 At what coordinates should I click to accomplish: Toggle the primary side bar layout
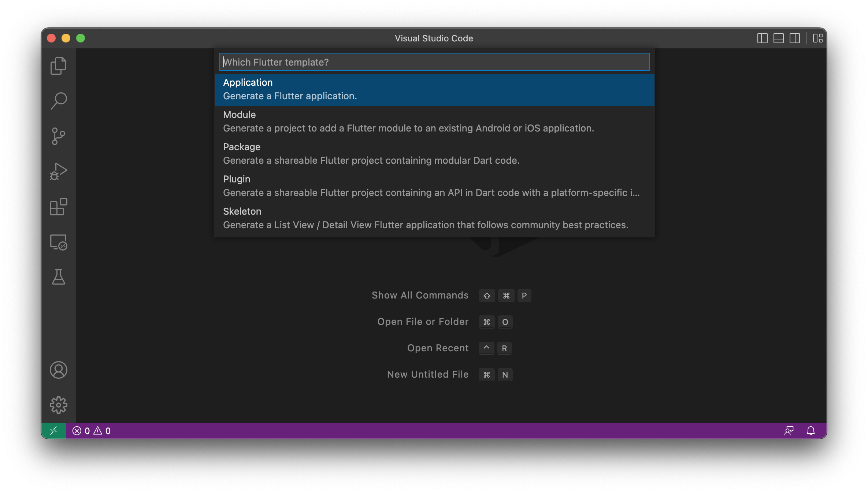click(762, 38)
